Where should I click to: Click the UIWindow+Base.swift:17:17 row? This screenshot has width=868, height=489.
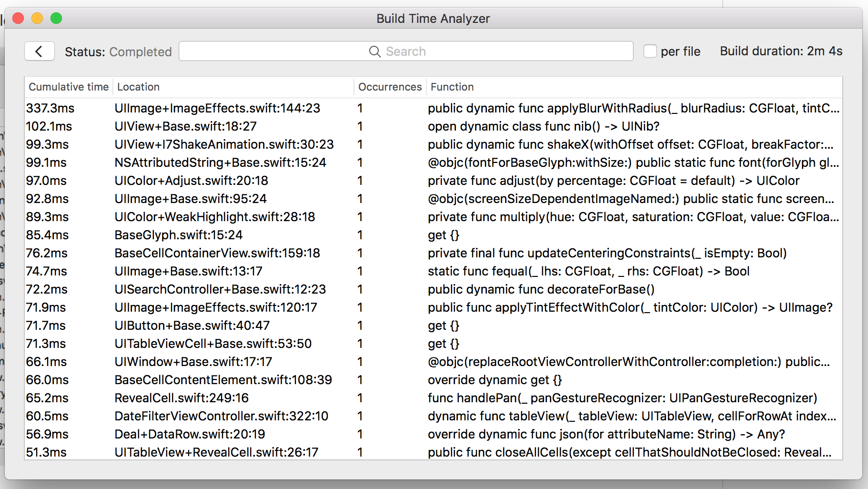pos(434,362)
